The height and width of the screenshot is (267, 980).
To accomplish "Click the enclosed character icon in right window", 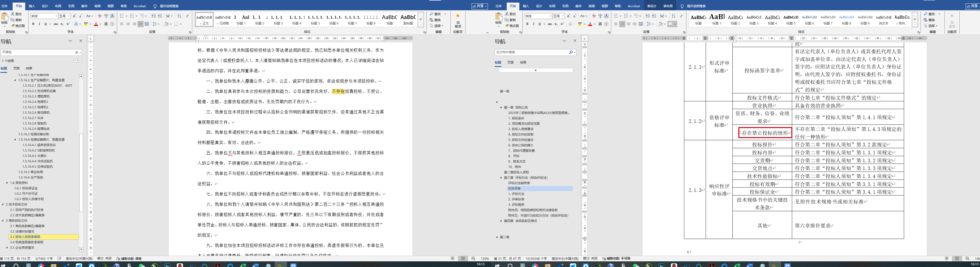I will [x=606, y=24].
